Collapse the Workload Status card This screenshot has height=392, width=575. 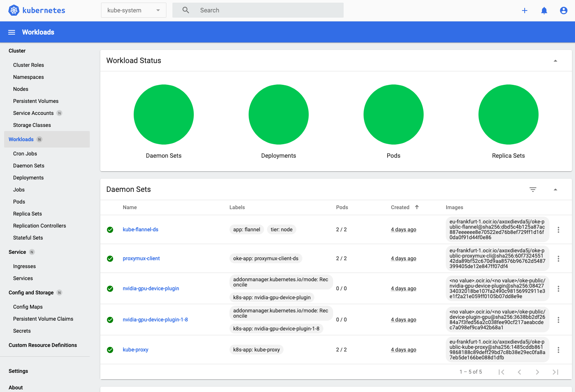pos(555,61)
